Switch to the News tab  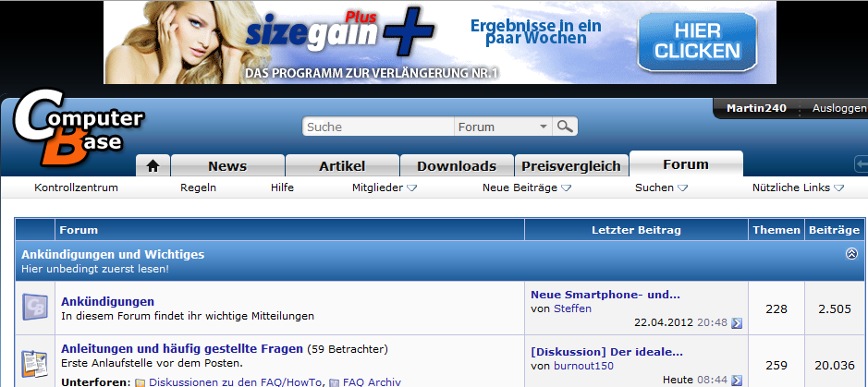227,166
